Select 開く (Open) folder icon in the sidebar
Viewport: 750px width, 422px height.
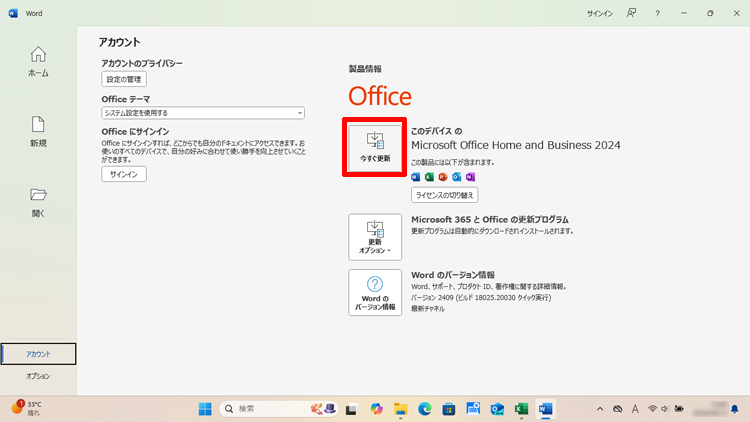[x=38, y=201]
